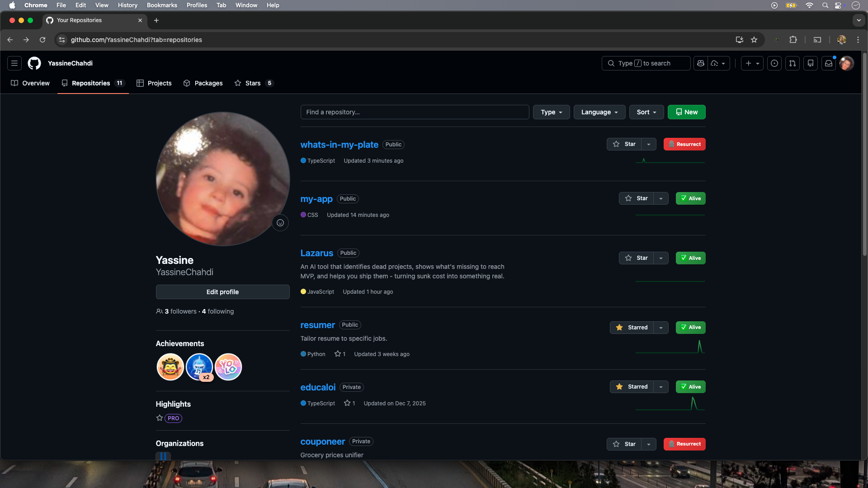
Task: Switch to the Stars tab
Action: tap(253, 83)
